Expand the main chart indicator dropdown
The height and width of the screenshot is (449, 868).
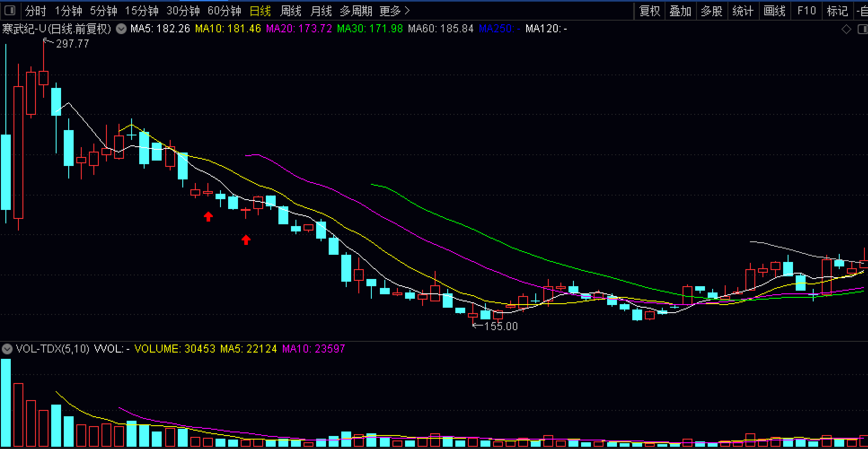coord(121,29)
